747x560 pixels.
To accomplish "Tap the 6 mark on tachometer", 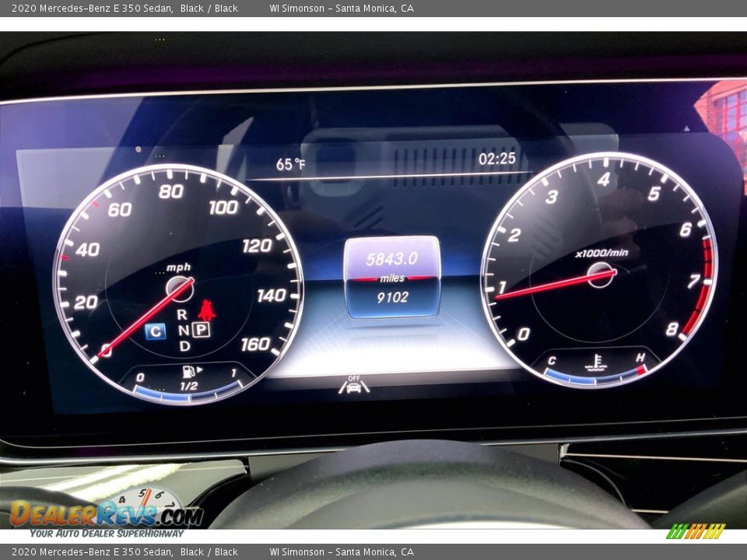I will pyautogui.click(x=686, y=229).
